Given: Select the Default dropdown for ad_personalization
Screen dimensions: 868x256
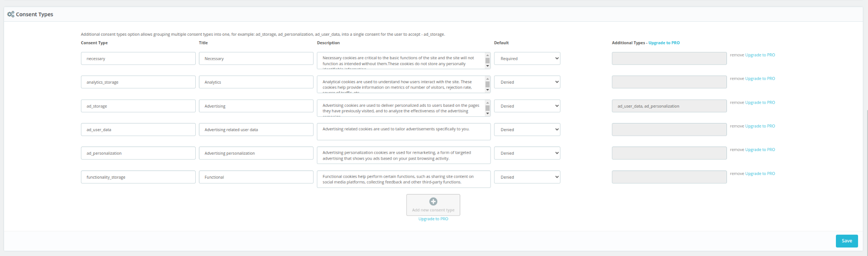Looking at the screenshot, I should (x=527, y=153).
